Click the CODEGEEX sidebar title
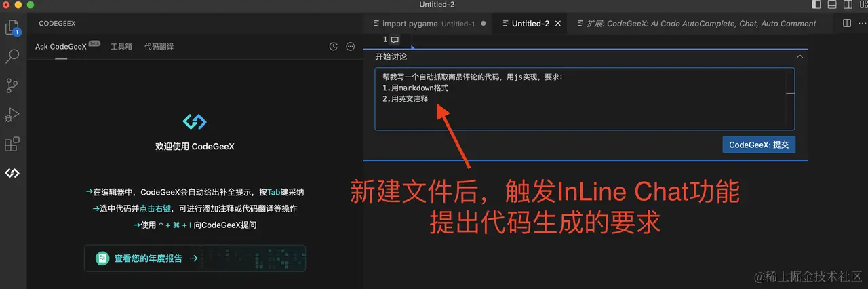868x289 pixels. click(57, 23)
